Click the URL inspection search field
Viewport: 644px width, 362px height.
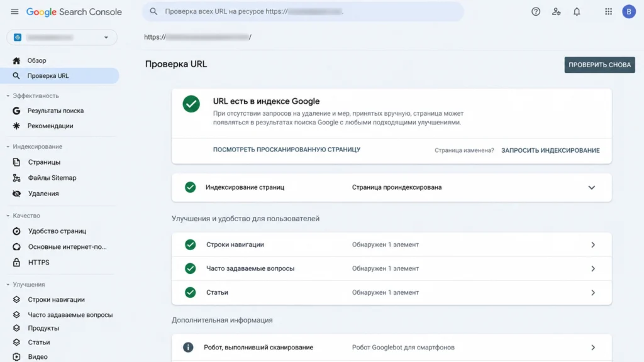coord(303,11)
